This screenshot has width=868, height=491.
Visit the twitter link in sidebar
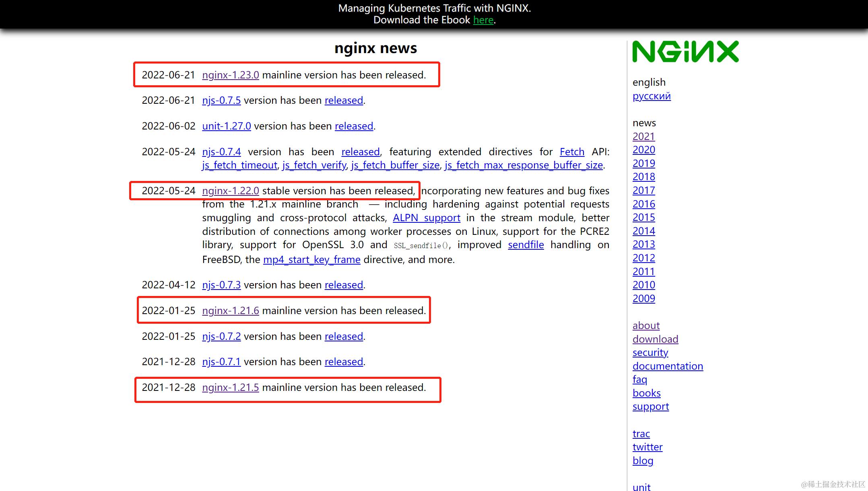point(647,447)
